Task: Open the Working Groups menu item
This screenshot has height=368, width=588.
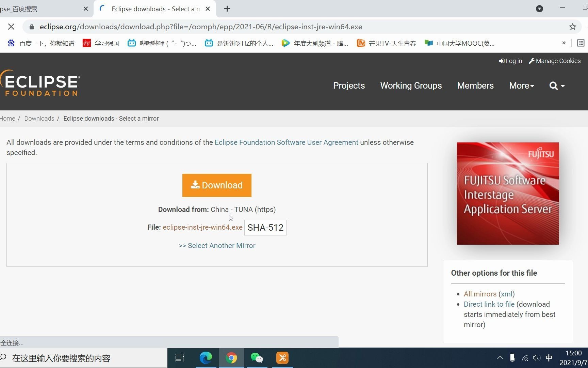Action: tap(411, 86)
